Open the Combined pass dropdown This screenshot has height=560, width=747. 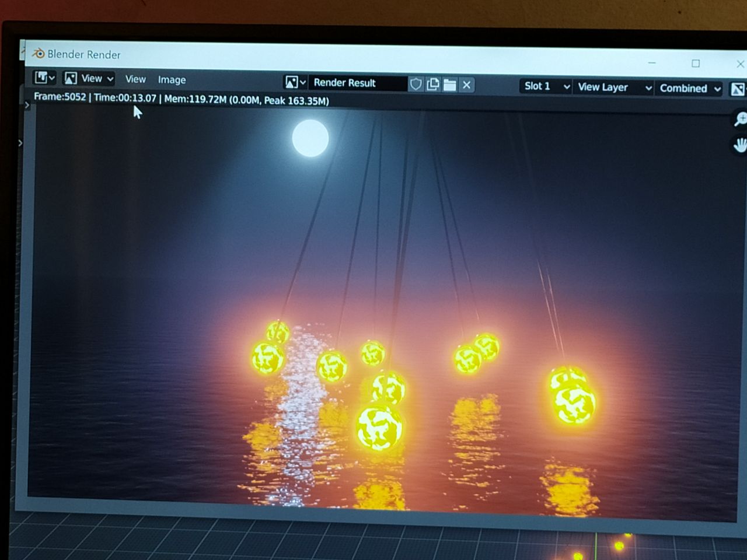pyautogui.click(x=689, y=89)
